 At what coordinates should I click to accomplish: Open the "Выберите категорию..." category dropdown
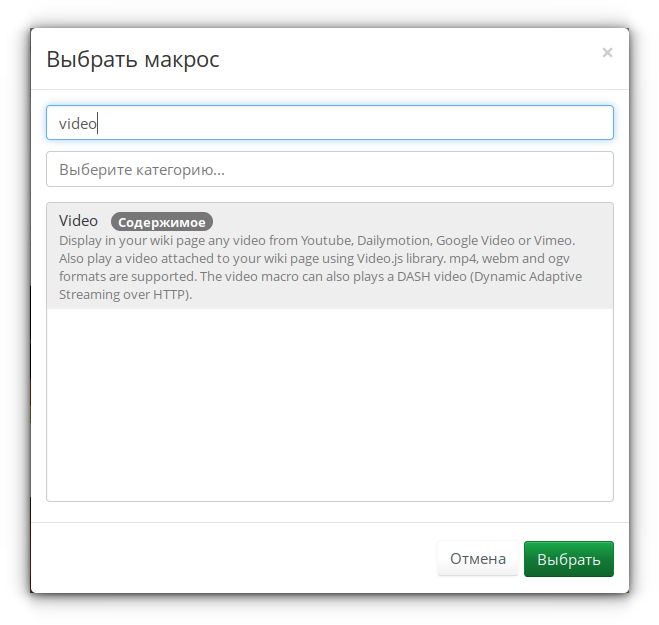coord(329,169)
